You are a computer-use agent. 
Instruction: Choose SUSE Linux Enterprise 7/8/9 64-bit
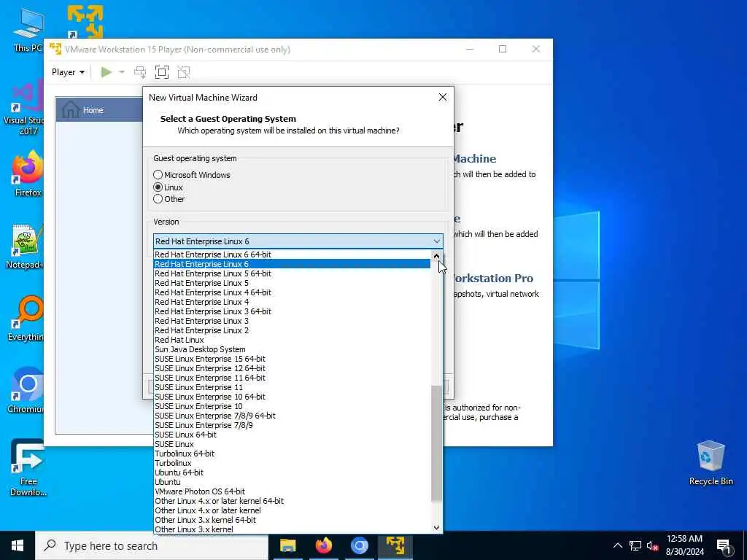pyautogui.click(x=293, y=416)
